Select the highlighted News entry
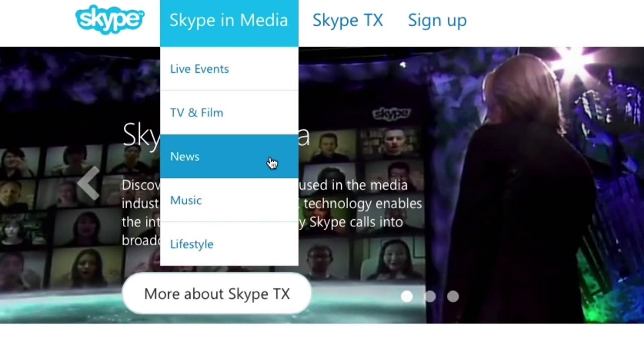Image resolution: width=644 pixels, height=362 pixels. coord(229,156)
